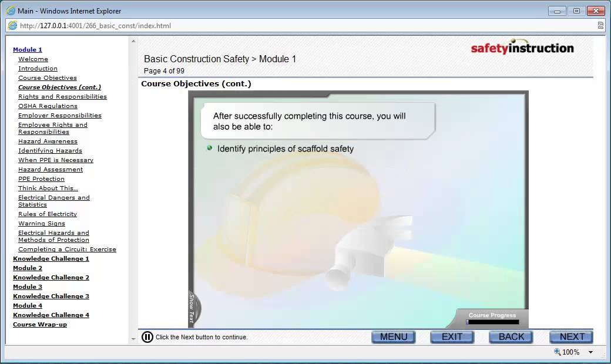This screenshot has width=611, height=364.
Task: Go to the Welcome page link
Action: click(x=33, y=59)
